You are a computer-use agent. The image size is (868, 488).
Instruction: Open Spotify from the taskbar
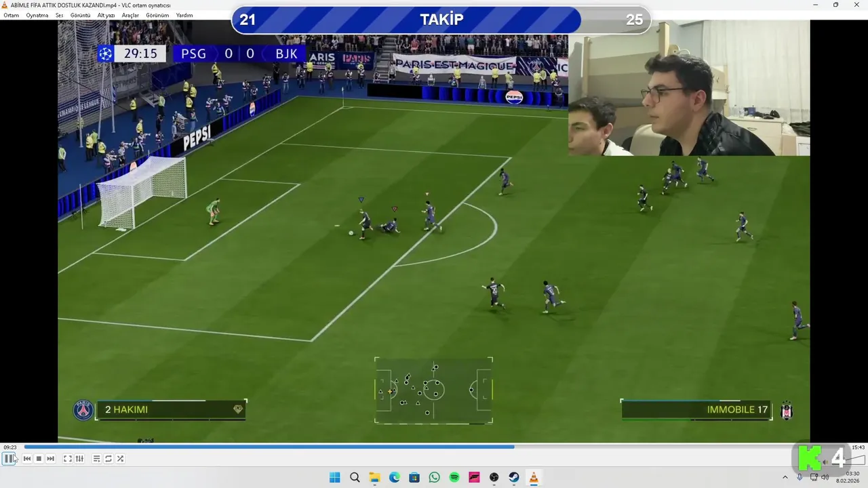click(454, 478)
